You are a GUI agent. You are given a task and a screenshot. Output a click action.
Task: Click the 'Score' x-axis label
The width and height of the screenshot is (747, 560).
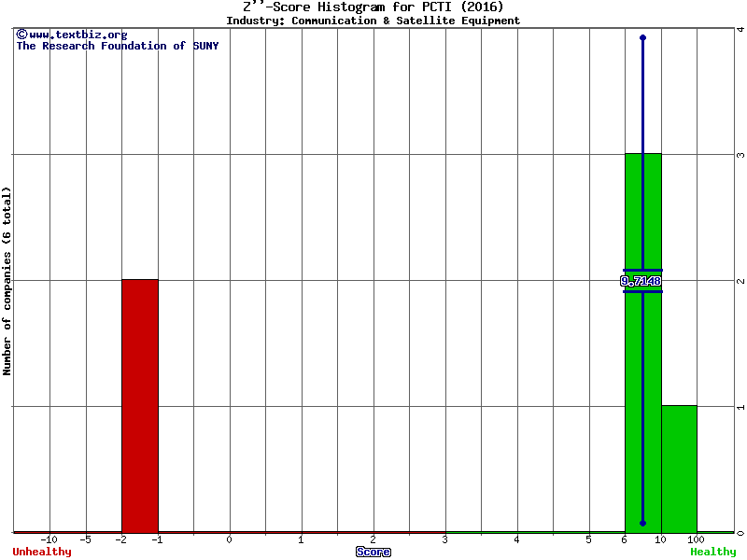373,552
